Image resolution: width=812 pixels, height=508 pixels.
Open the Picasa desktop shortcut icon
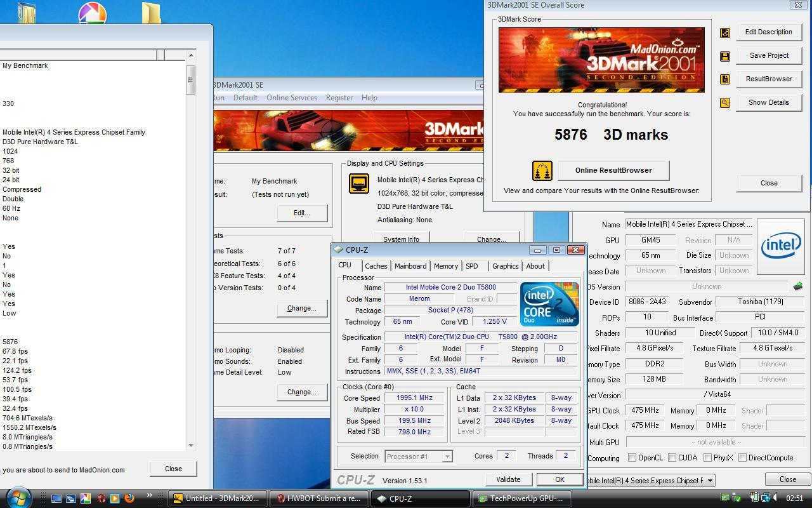click(93, 13)
